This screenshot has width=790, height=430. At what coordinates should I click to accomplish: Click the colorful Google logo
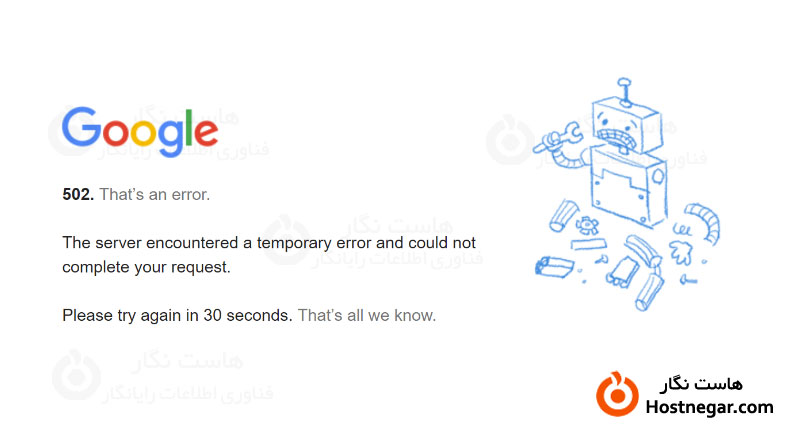click(x=140, y=132)
